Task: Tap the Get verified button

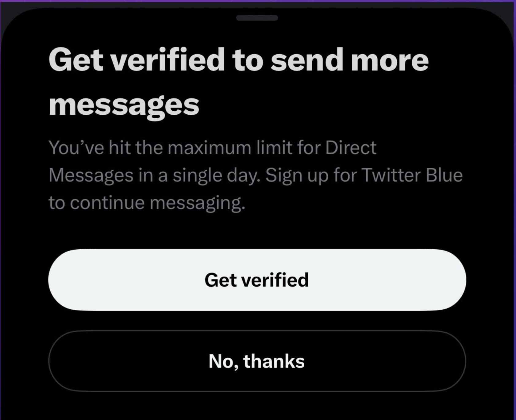Action: click(257, 280)
